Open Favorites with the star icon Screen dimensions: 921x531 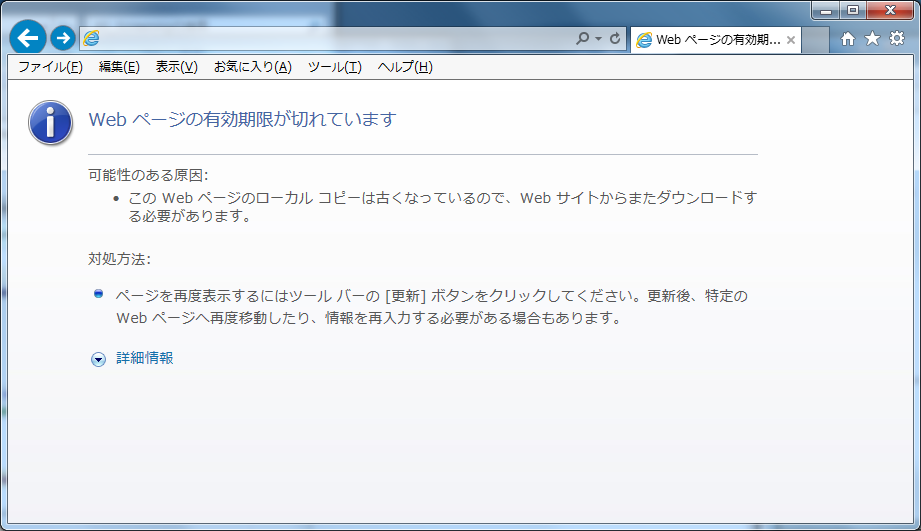pyautogui.click(x=871, y=38)
